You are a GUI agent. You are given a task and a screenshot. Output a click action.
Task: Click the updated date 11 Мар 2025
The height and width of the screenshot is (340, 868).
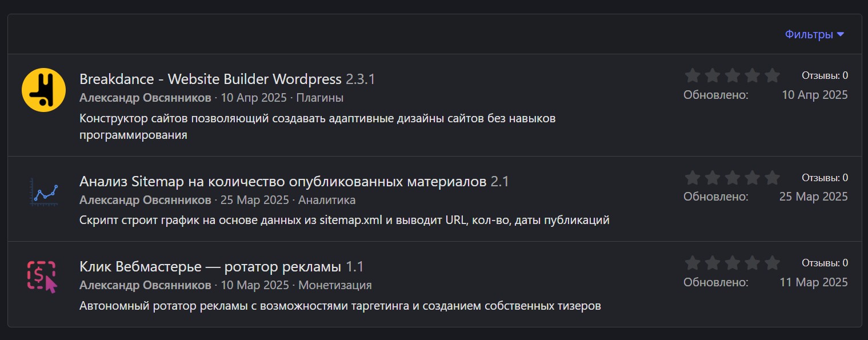pos(814,282)
